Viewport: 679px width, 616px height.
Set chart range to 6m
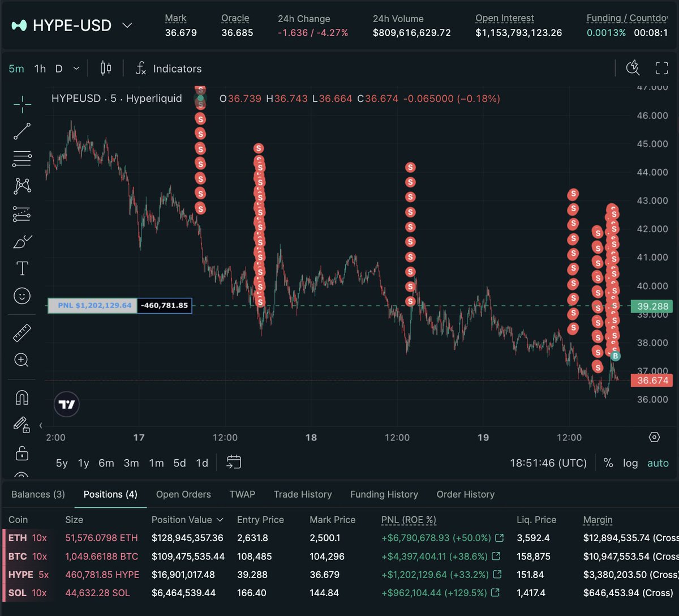click(x=106, y=463)
